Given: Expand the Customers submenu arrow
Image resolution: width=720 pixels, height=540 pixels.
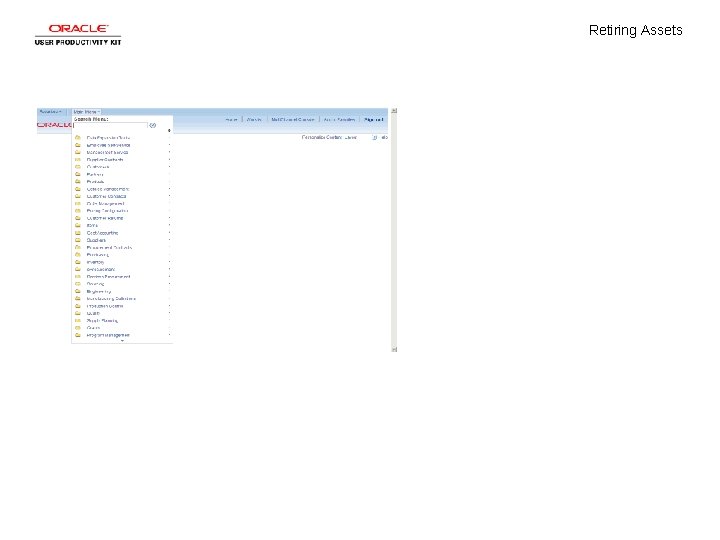Looking at the screenshot, I should (169, 167).
